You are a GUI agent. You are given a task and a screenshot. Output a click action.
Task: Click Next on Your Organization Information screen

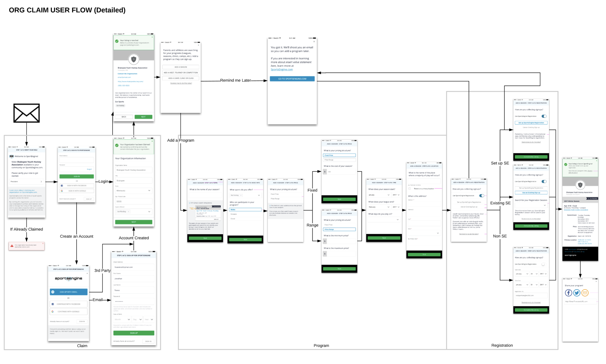[x=134, y=222]
